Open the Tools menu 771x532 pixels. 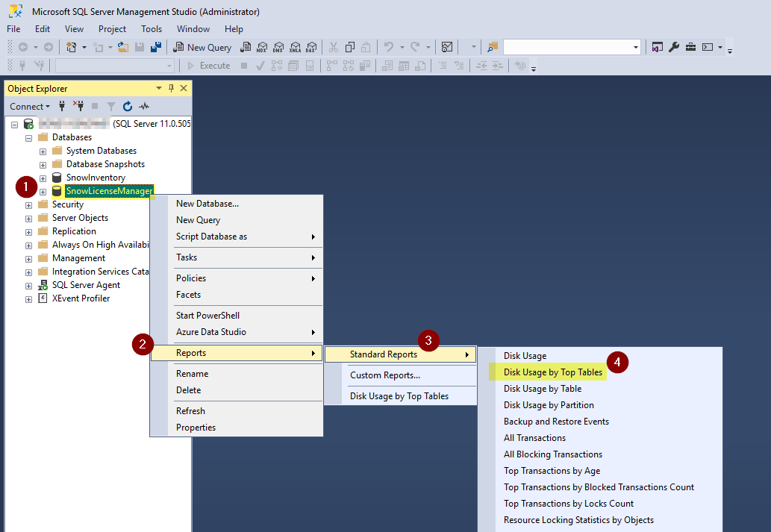(x=152, y=29)
